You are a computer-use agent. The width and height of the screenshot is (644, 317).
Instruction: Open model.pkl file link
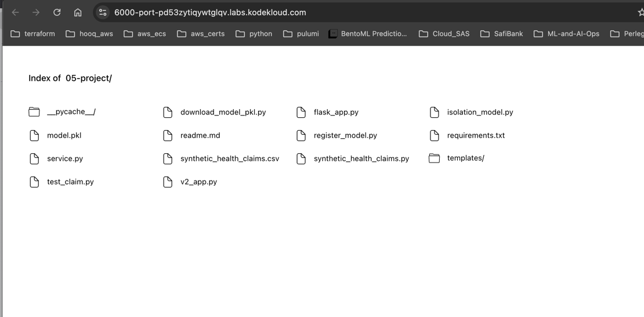click(64, 135)
